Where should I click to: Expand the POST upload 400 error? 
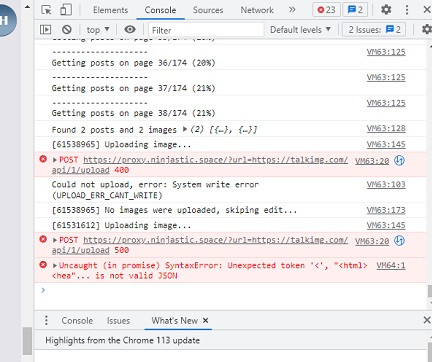tap(55, 160)
